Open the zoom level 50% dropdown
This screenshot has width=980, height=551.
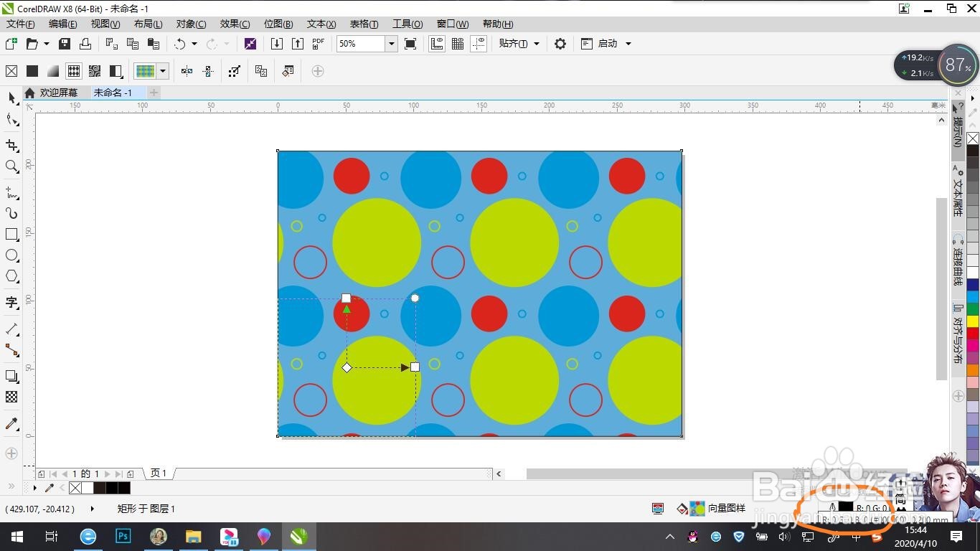coord(392,44)
